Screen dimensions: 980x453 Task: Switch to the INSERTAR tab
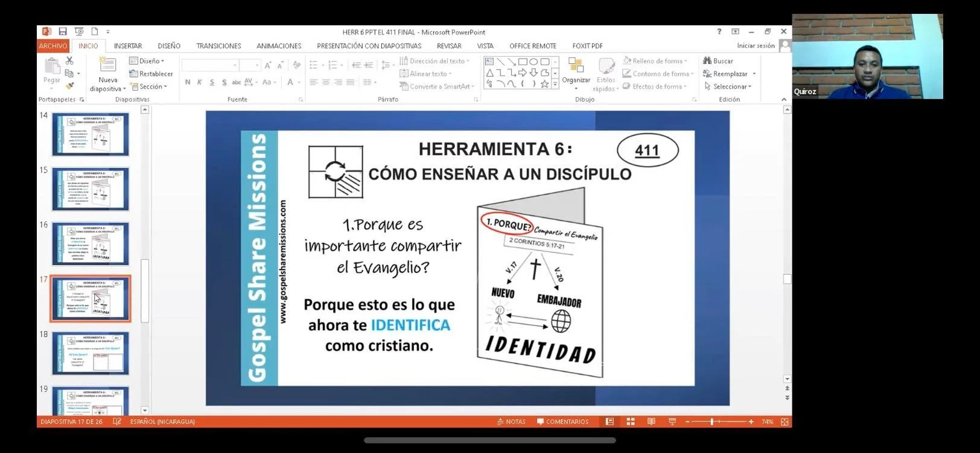click(x=128, y=46)
